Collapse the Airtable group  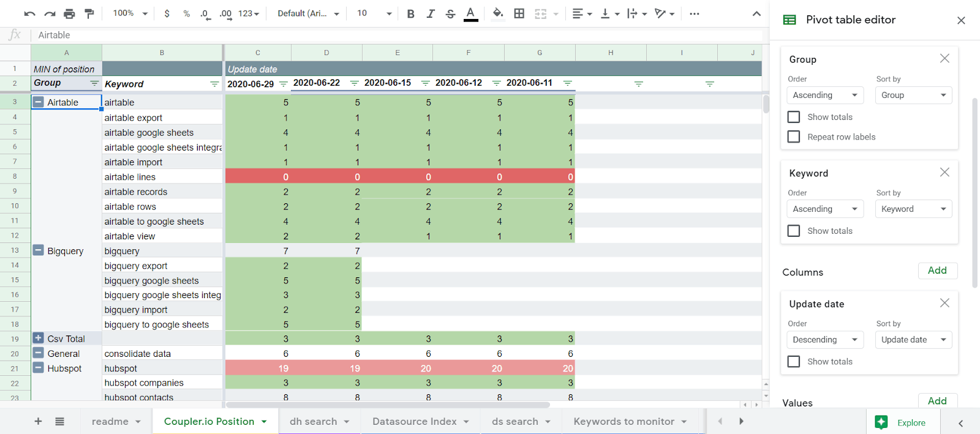click(39, 102)
